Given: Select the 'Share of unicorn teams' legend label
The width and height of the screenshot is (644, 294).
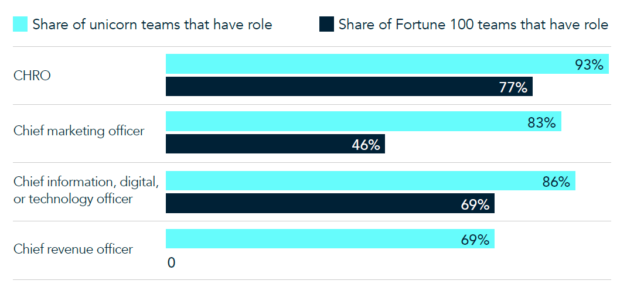Looking at the screenshot, I should pyautogui.click(x=152, y=24).
